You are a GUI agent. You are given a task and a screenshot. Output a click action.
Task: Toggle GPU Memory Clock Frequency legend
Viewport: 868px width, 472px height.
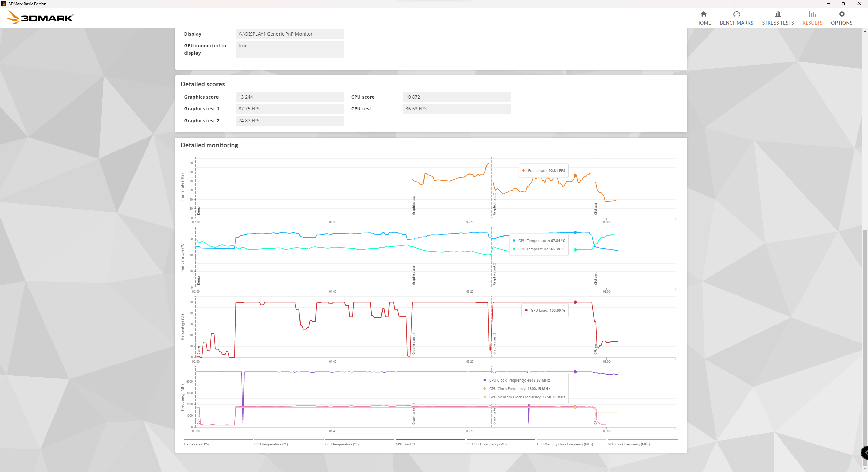[564, 444]
